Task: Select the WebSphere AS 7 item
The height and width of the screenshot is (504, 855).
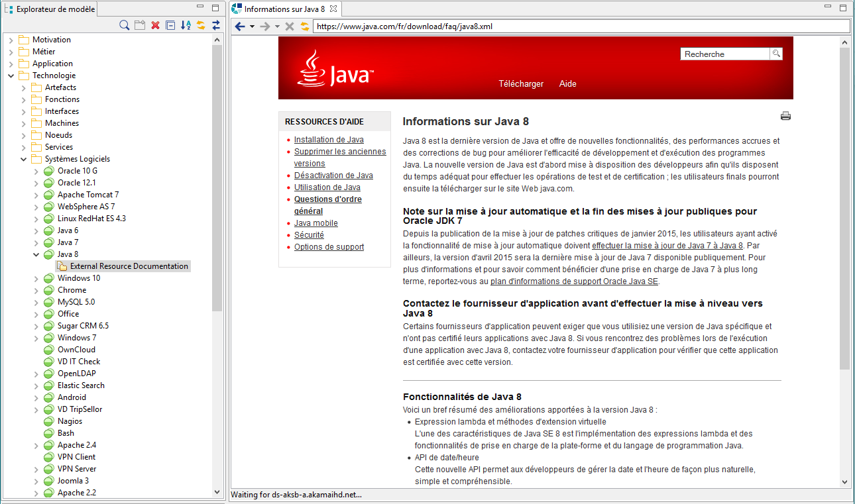Action: click(x=86, y=207)
